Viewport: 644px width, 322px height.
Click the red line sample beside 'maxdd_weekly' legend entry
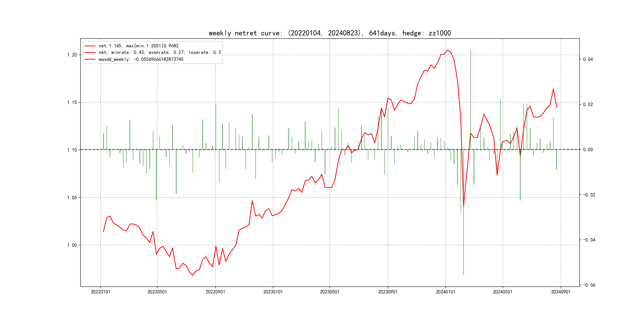click(x=90, y=59)
